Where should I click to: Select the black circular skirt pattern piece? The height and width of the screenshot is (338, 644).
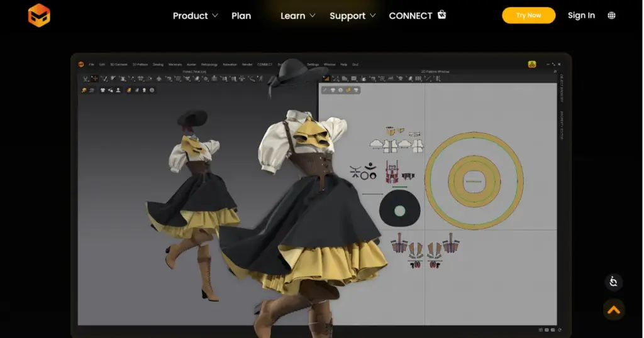pos(399,209)
